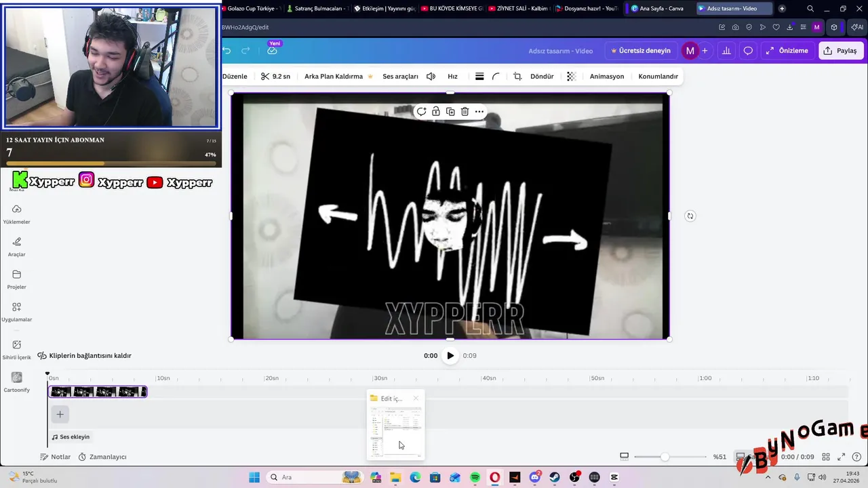Open Yüklemeler in the side panel
The height and width of the screenshot is (488, 868).
click(x=16, y=214)
